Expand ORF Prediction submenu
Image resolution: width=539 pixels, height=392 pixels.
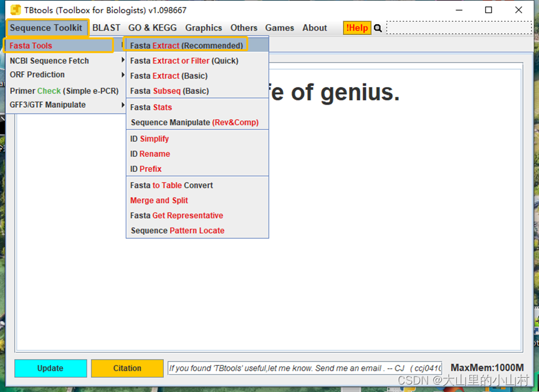[x=66, y=75]
